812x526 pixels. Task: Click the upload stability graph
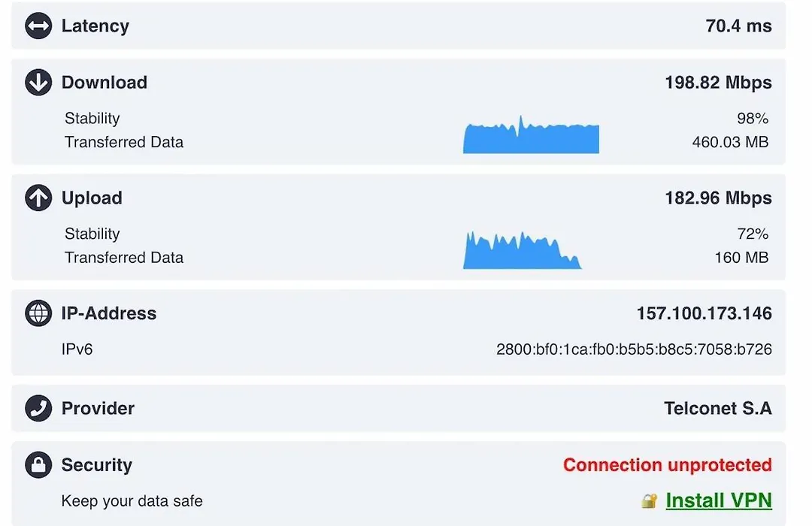(x=521, y=252)
